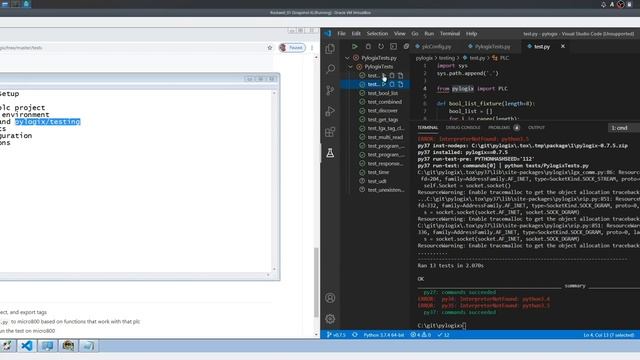
Task: Open the Extensions view
Action: pyautogui.click(x=330, y=132)
